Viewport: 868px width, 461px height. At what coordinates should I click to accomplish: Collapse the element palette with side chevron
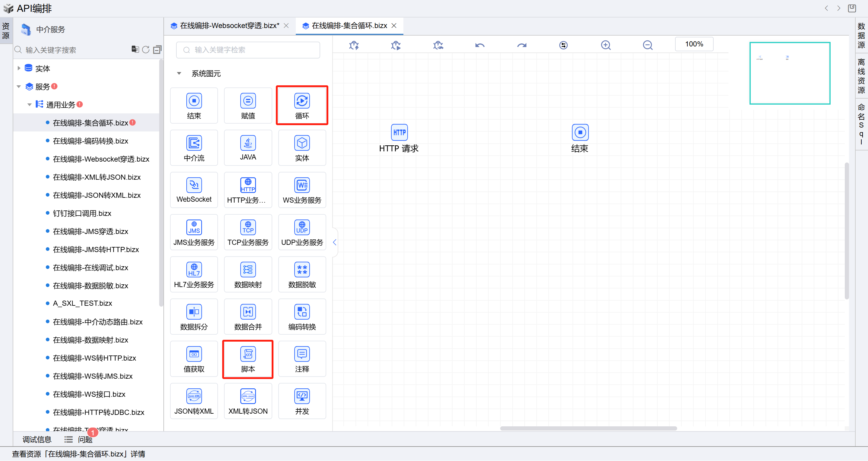coord(334,242)
